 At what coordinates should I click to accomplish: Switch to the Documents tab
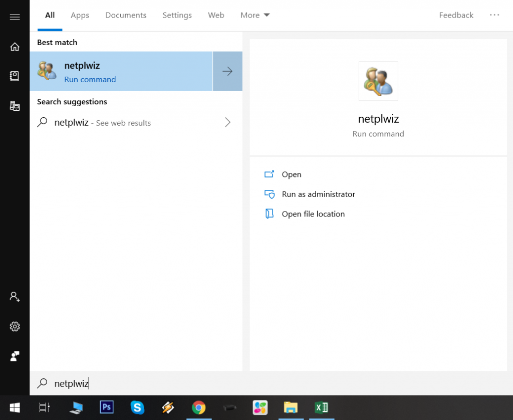coord(126,15)
